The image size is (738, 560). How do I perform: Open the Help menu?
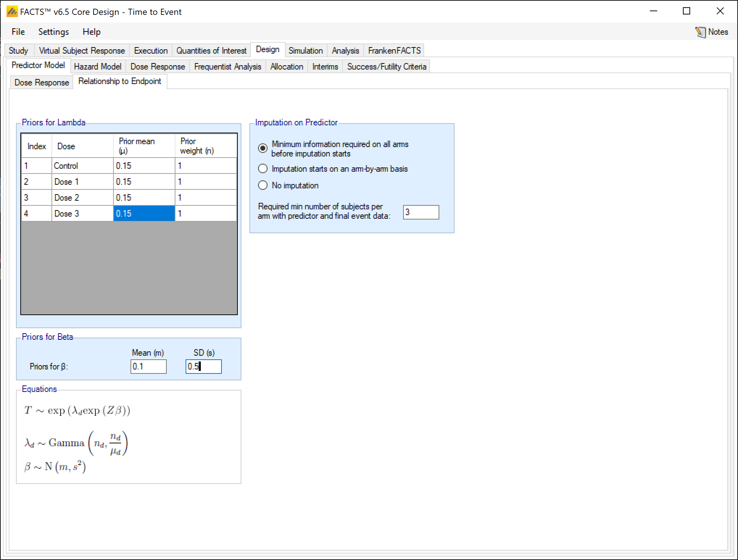point(91,32)
